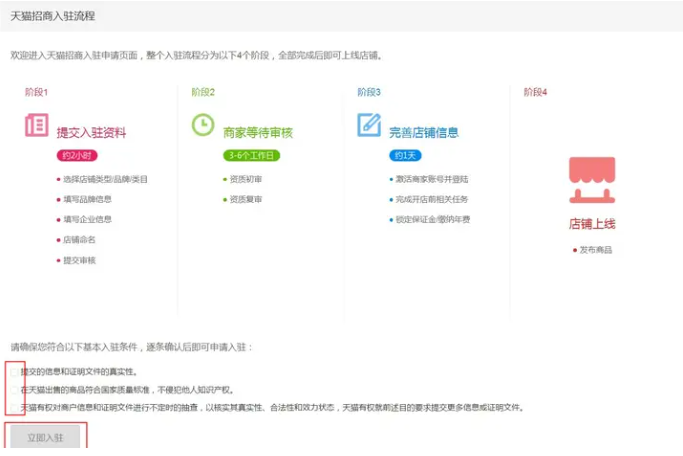Image resolution: width=683 pixels, height=456 pixels.
Task: Click the 商家等待审核 heading
Action: pos(258,133)
